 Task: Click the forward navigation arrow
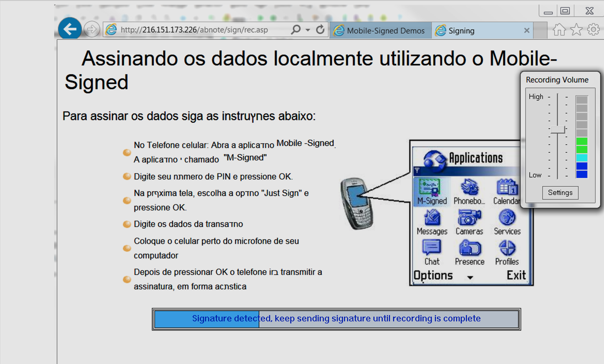(x=92, y=29)
